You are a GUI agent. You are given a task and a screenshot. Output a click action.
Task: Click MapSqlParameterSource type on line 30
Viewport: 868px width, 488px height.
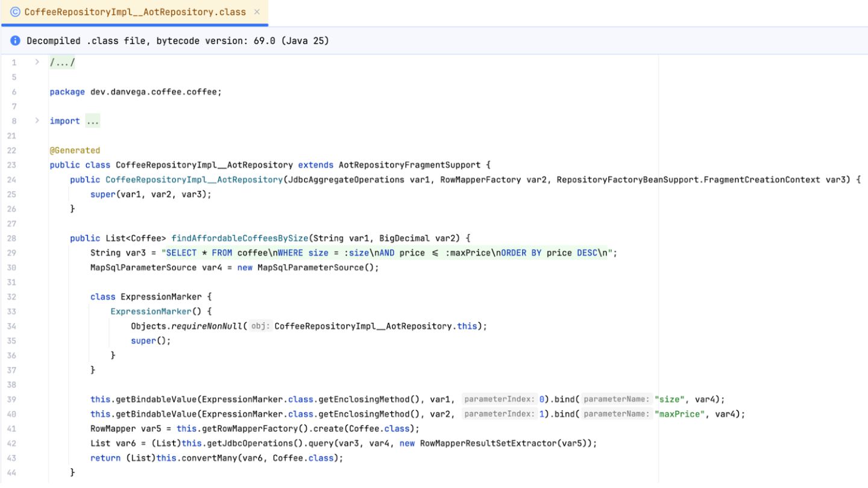coord(143,267)
